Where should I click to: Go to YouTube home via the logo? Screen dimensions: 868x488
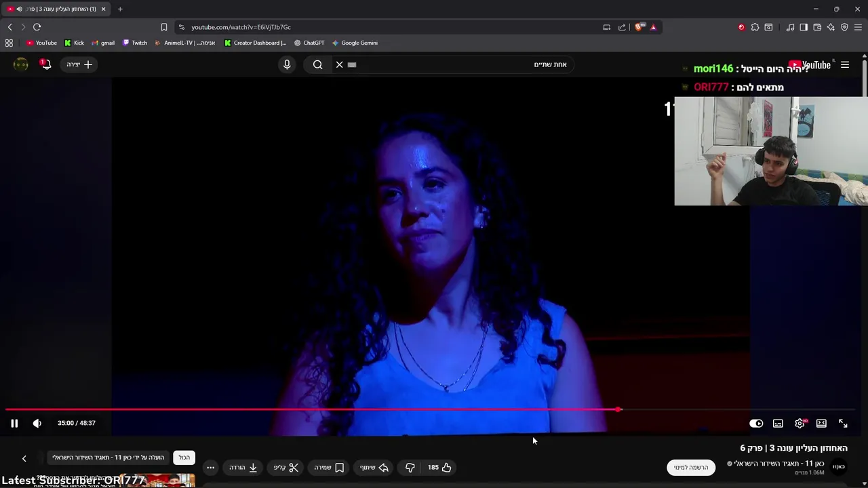pyautogui.click(x=810, y=65)
